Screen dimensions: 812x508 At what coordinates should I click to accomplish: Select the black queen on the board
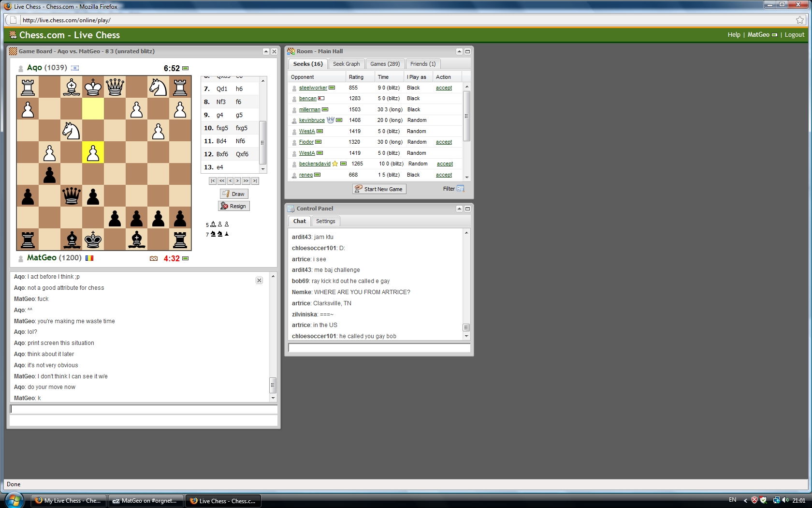71,196
